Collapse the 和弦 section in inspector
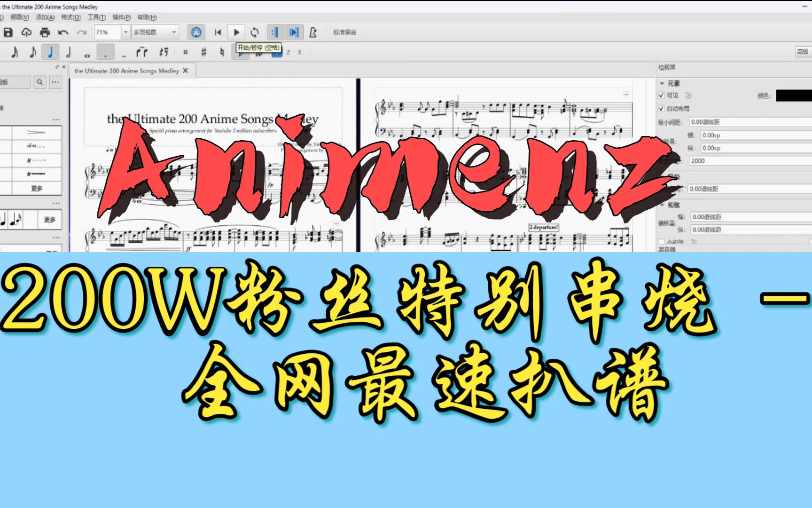 point(662,206)
